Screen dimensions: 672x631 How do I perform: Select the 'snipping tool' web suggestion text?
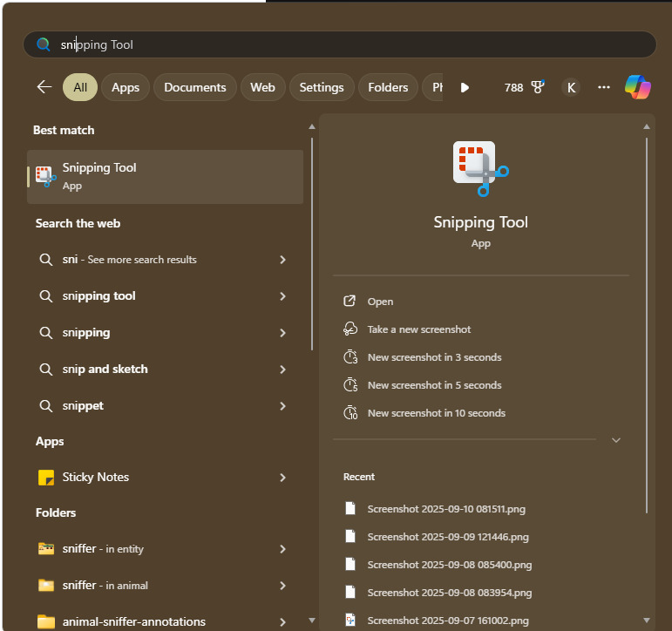99,295
